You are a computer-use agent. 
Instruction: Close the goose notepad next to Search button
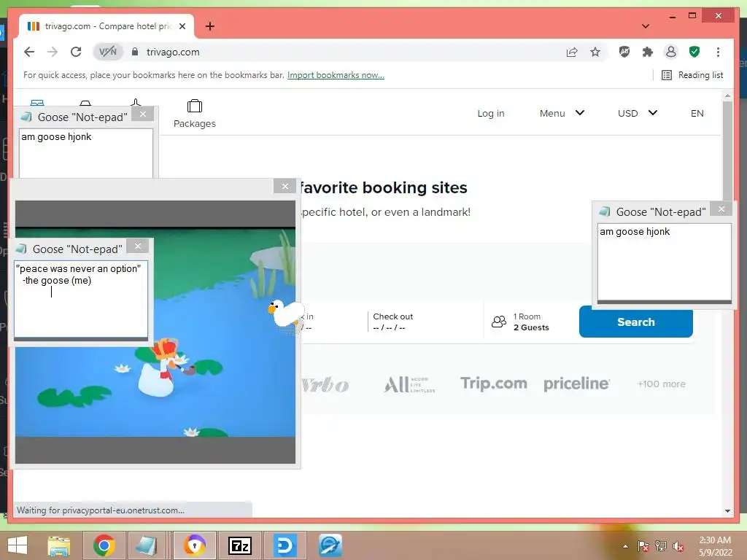point(721,209)
